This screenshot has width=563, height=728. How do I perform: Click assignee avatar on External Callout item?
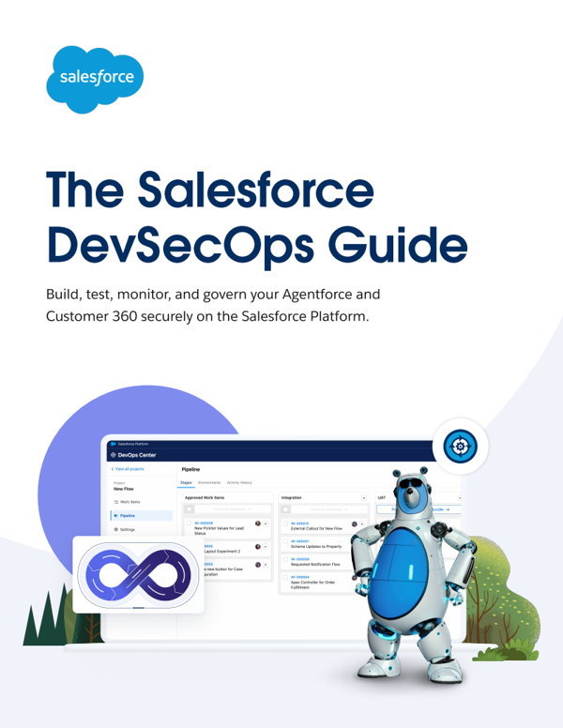pos(355,524)
